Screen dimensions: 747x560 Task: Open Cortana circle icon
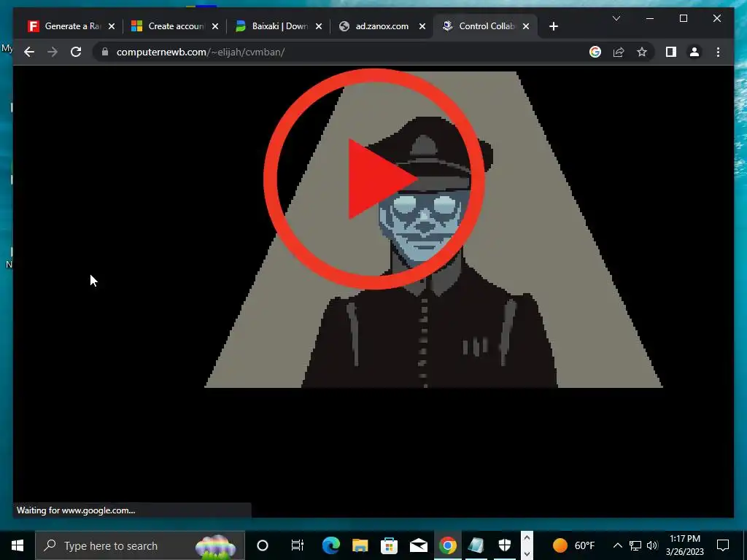tap(263, 545)
